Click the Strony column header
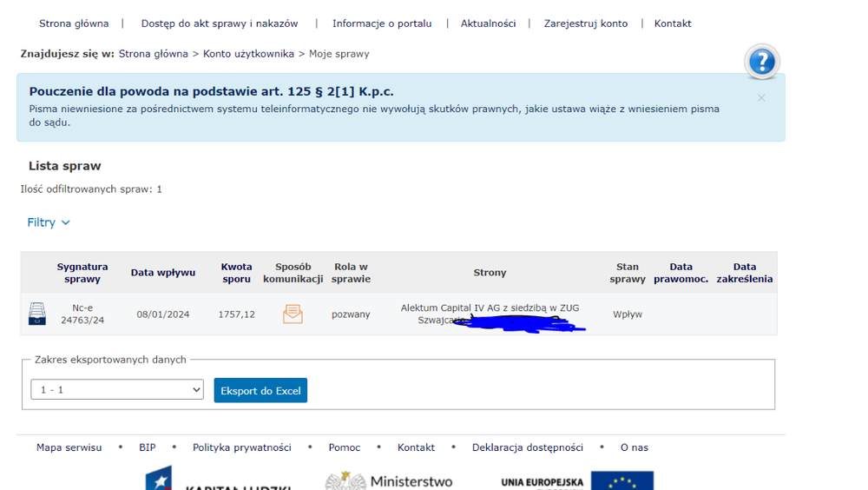868x490 pixels. (x=490, y=273)
